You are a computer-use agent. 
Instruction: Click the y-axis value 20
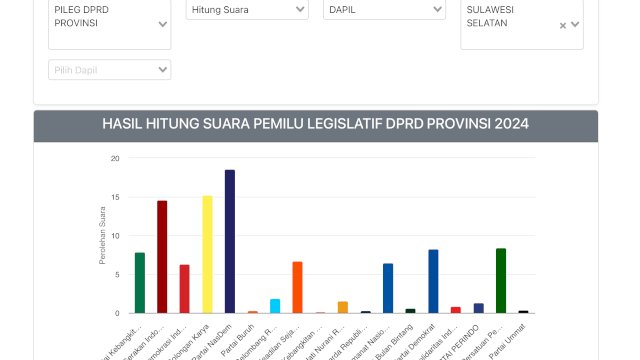(x=115, y=158)
